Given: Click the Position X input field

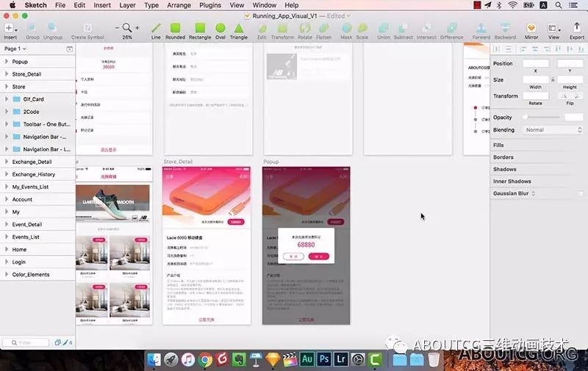Looking at the screenshot, I should click(536, 63).
